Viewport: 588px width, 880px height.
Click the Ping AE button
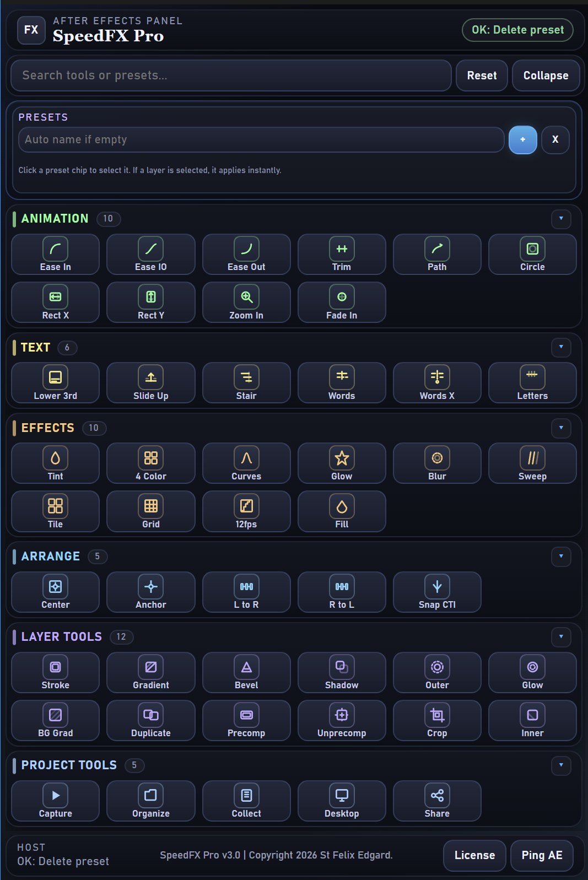(x=542, y=855)
